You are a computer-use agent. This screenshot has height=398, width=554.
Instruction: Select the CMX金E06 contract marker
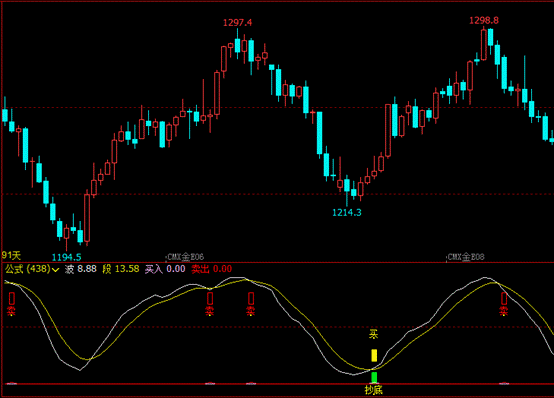(x=185, y=257)
